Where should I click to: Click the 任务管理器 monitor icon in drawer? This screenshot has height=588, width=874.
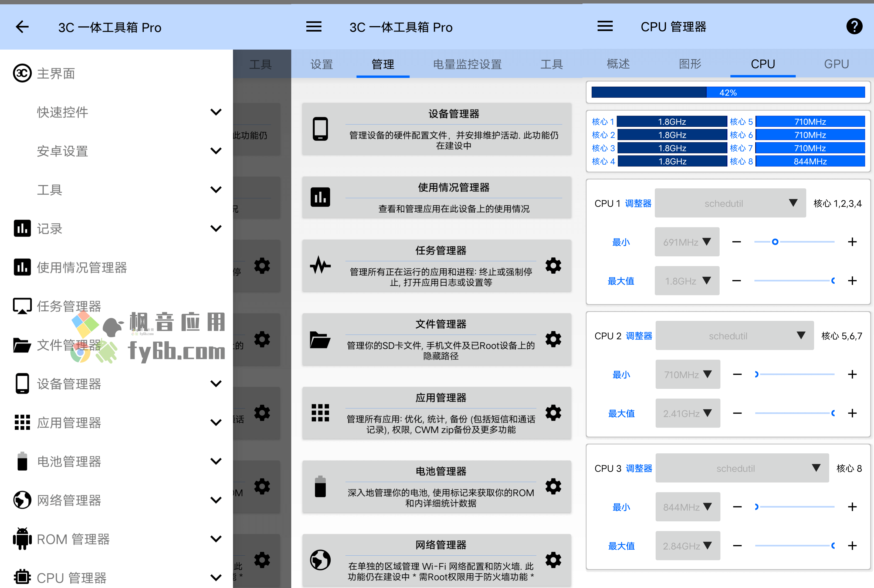pyautogui.click(x=22, y=306)
